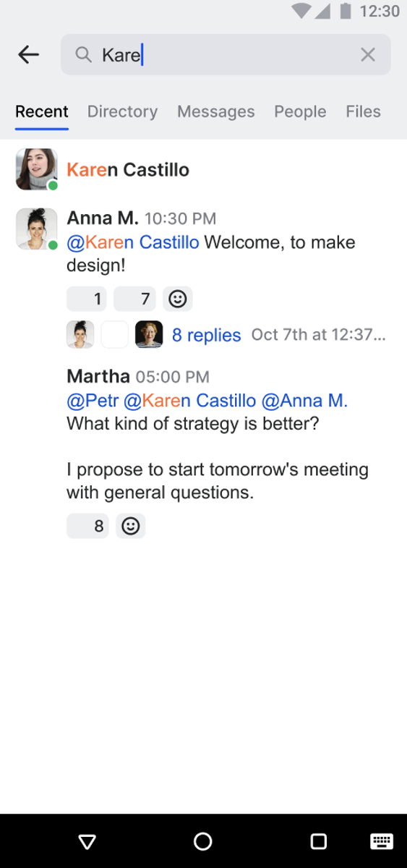
Task: Tap the Android home circle button
Action: tap(203, 841)
